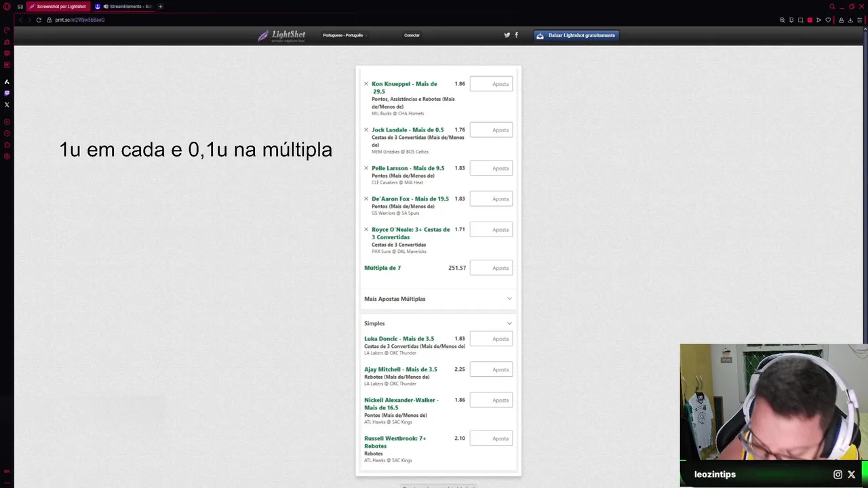This screenshot has width=868, height=488.
Task: Open the search tabs magnifier in title bar
Action: click(x=832, y=6)
